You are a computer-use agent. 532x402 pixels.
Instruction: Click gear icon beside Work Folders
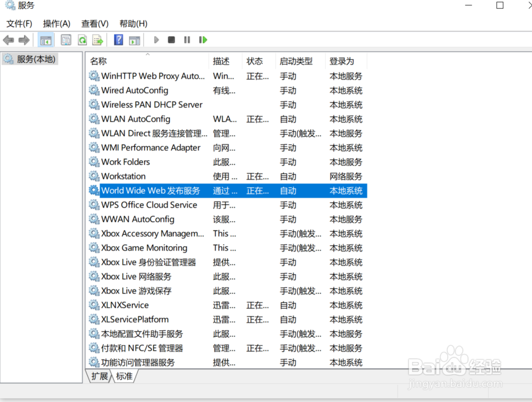tap(94, 162)
